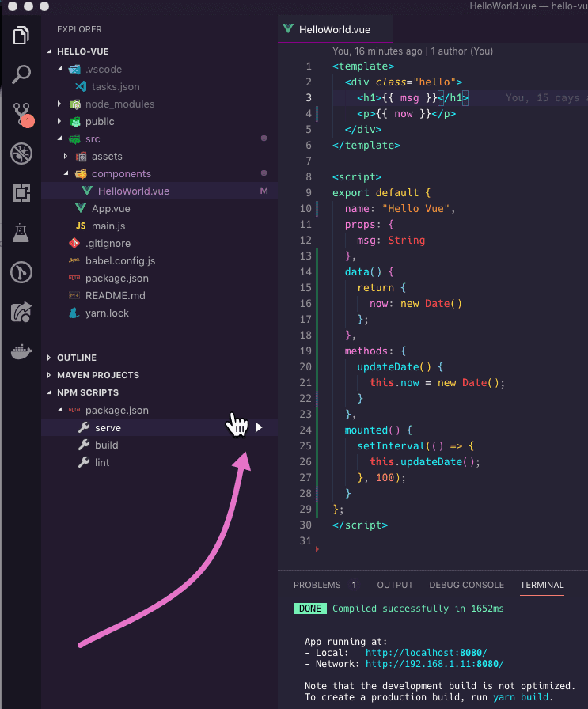Open the Network 192.168.1.11:8080 link
Viewport: 588px width, 709px height.
[434, 664]
